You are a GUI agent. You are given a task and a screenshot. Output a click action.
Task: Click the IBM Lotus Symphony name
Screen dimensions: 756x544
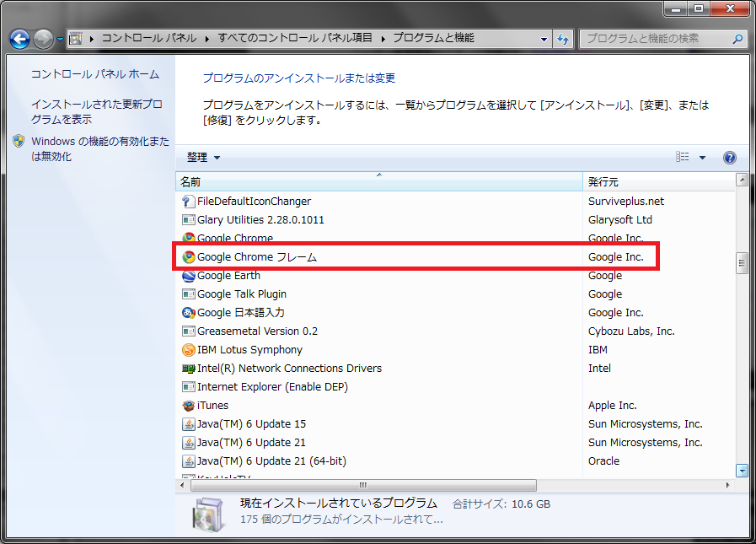(249, 350)
